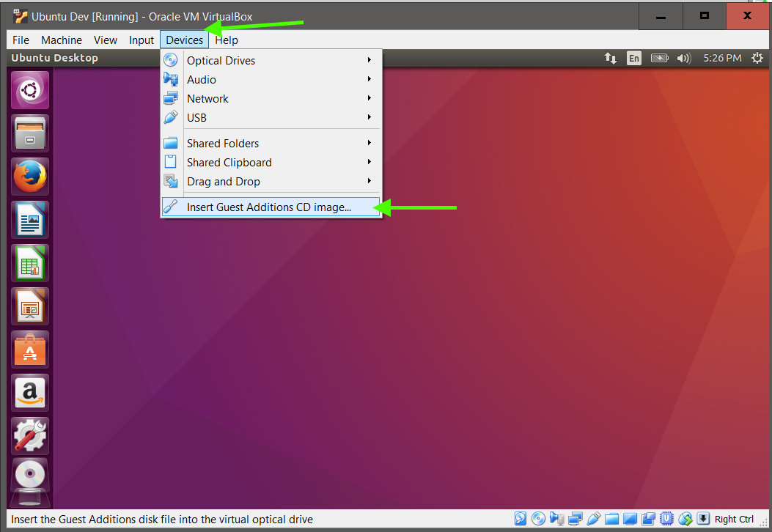The height and width of the screenshot is (532, 772).
Task: Choose Insert Guest Additions CD image
Action: [271, 207]
